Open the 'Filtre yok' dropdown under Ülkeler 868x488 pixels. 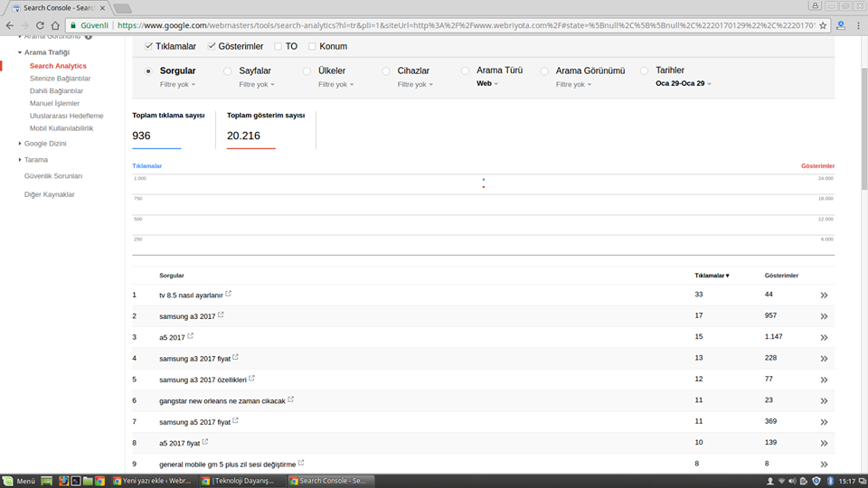336,85
